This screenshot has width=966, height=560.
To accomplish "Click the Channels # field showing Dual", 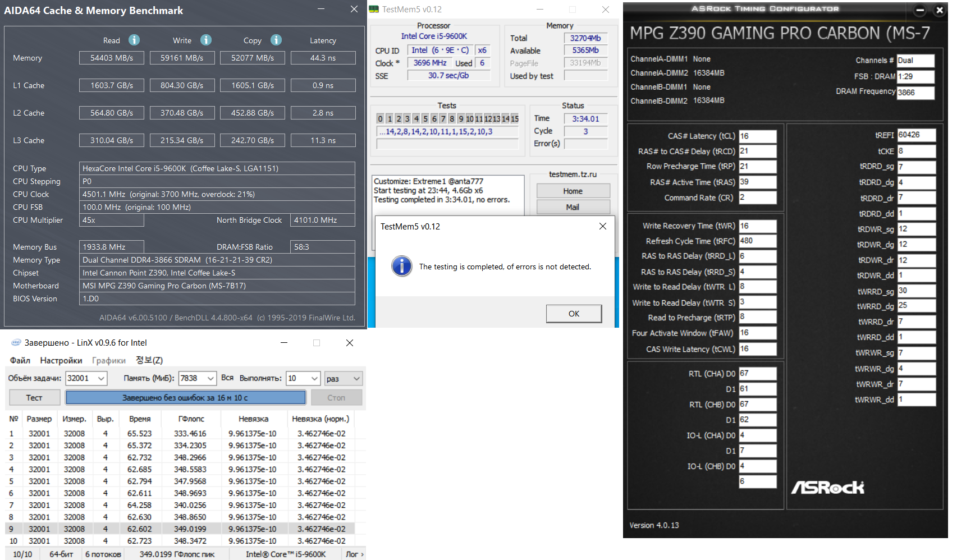I will pos(915,60).
